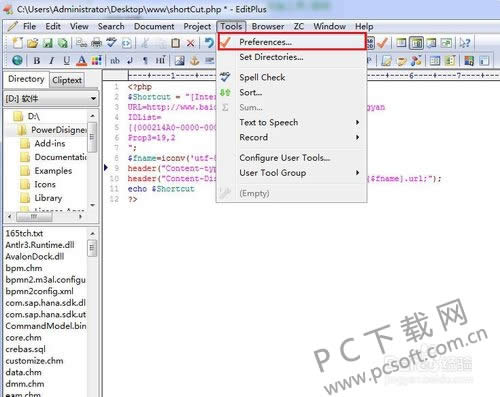The height and width of the screenshot is (397, 500).
Task: Select file bpmn2config.xml in list
Action: (39, 291)
